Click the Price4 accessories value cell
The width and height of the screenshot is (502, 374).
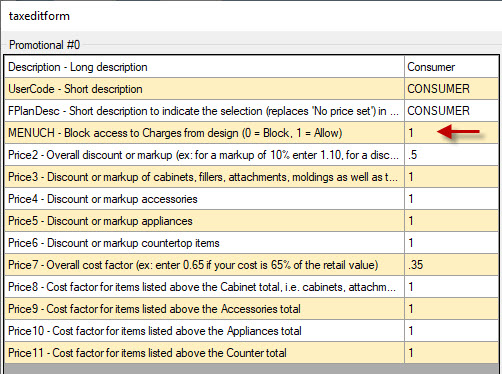(x=451, y=199)
